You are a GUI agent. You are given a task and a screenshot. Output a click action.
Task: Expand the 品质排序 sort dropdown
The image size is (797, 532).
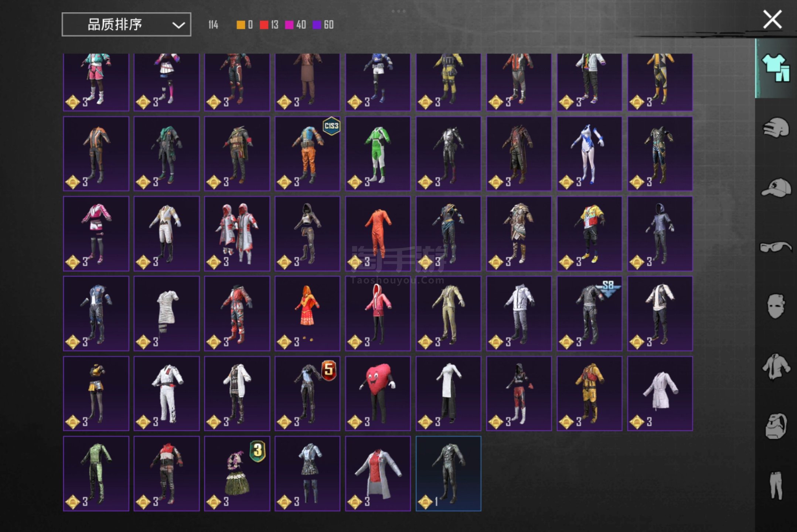[126, 24]
